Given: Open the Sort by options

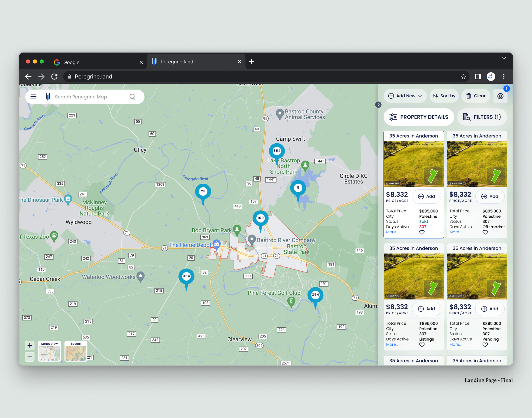Looking at the screenshot, I should [444, 96].
